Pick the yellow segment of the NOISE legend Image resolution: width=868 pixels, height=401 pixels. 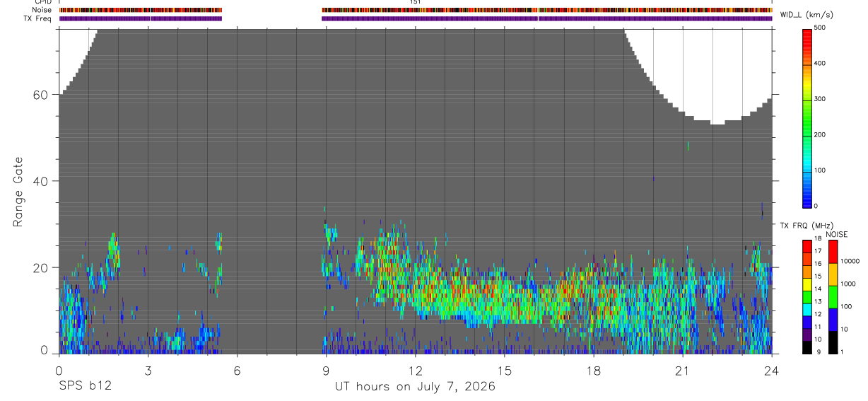click(832, 275)
